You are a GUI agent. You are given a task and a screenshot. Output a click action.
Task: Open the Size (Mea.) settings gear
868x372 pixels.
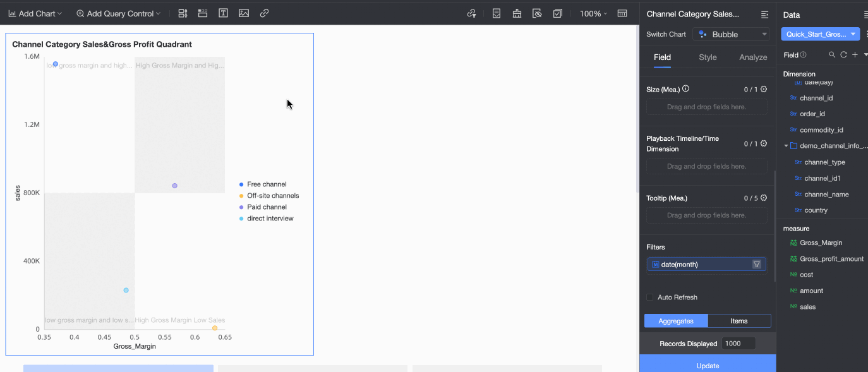764,89
